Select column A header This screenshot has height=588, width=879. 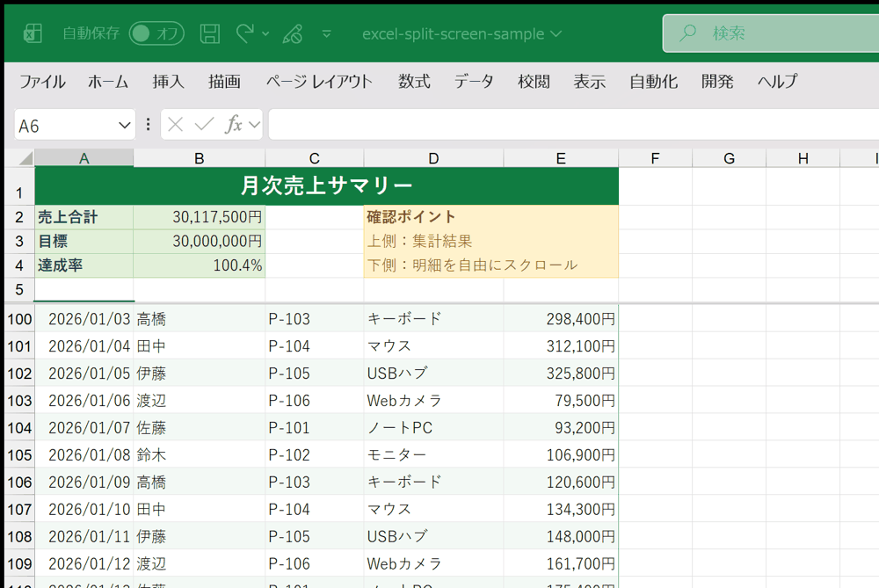(84, 158)
